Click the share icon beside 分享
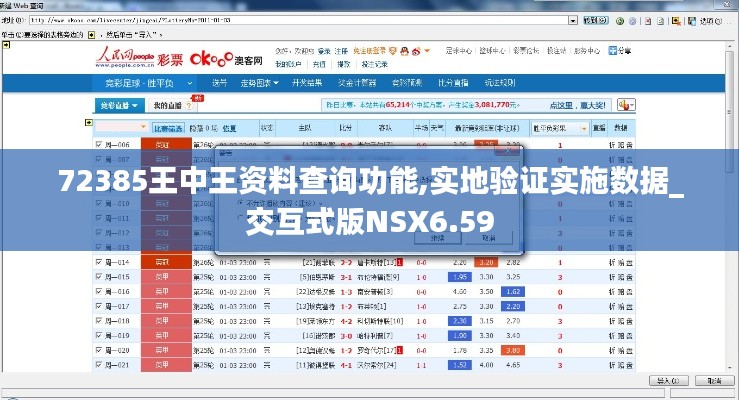This screenshot has width=739, height=400. click(612, 50)
